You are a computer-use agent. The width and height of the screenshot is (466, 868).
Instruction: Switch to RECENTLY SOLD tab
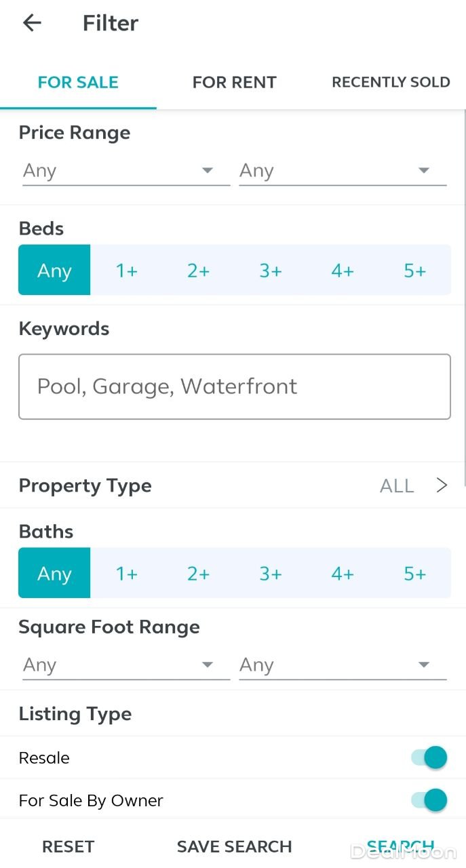click(x=391, y=82)
